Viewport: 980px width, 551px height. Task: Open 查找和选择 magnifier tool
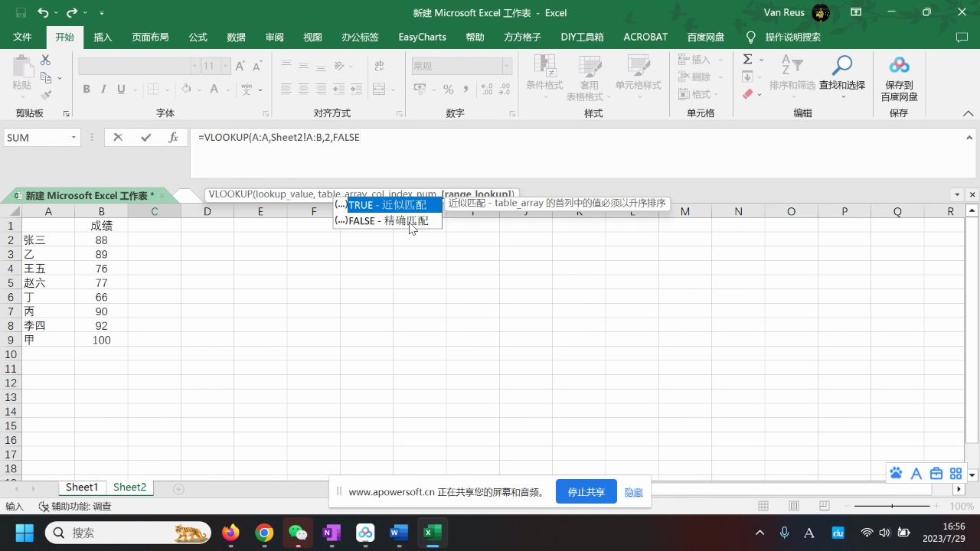(842, 66)
